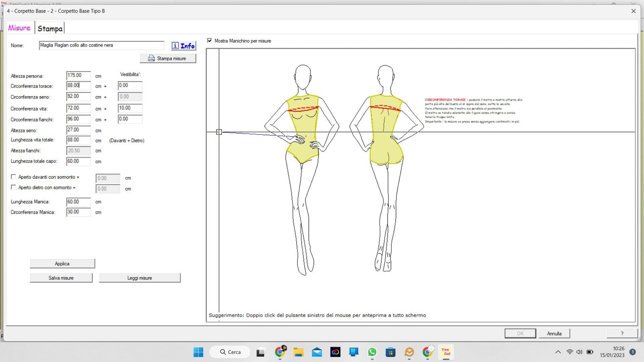Open the Mail app in the taskbar
644x362 pixels.
317,352
